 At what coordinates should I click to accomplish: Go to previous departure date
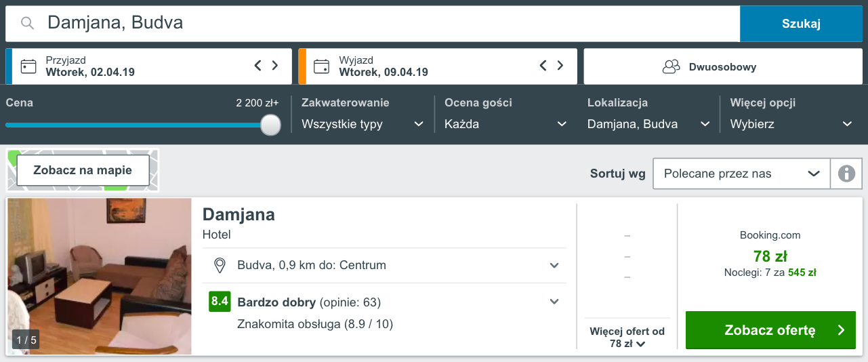point(543,66)
